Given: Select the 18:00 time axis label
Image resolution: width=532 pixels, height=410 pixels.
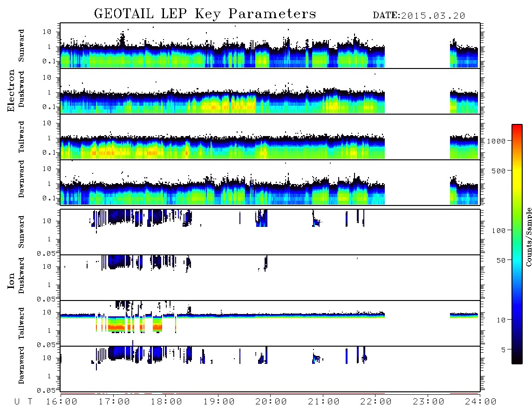Looking at the screenshot, I should pyautogui.click(x=166, y=402).
